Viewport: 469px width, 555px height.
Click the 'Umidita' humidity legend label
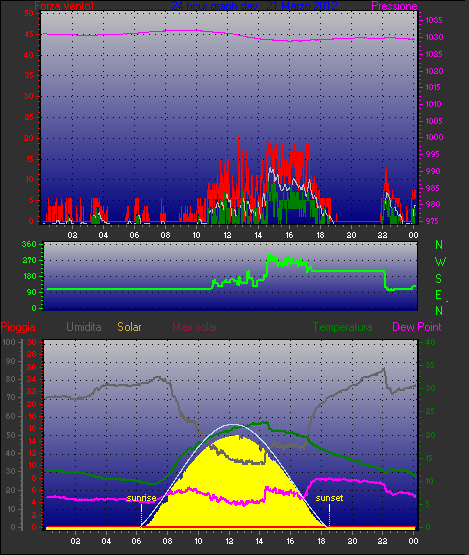tap(84, 327)
